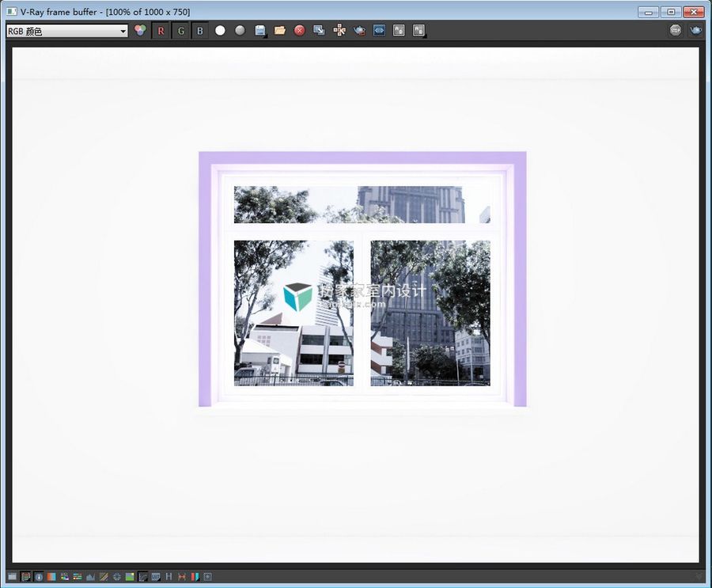
Task: Toggle background image landscape icon
Action: (130, 577)
